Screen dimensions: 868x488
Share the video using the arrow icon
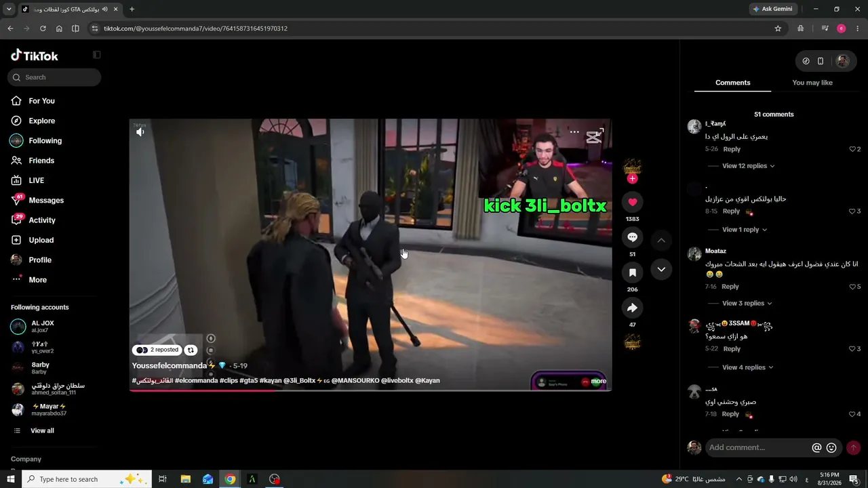pos(632,308)
